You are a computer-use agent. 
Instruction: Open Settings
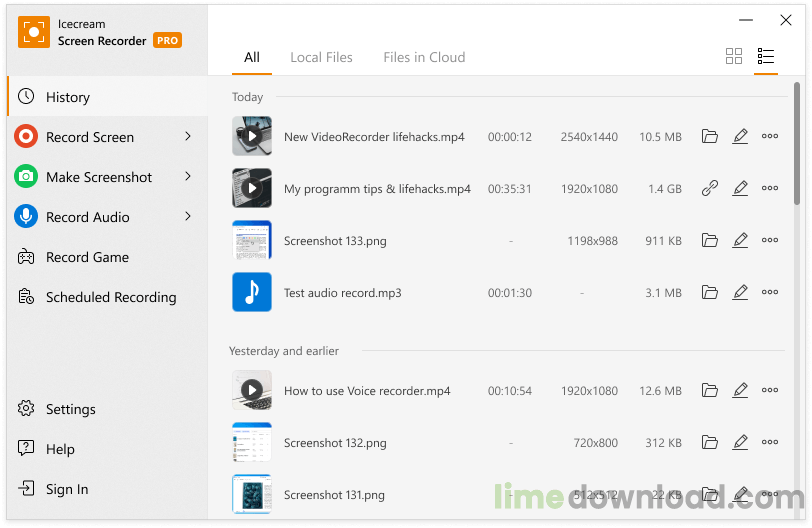(108, 408)
